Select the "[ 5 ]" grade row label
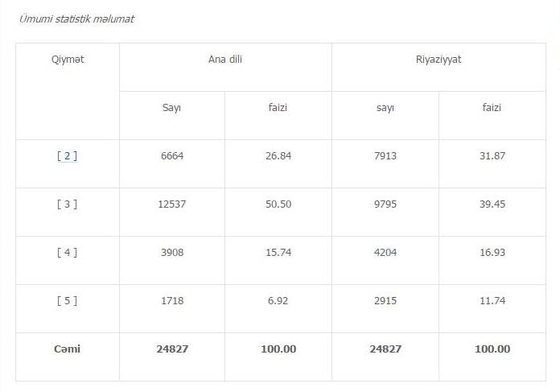 tap(67, 301)
